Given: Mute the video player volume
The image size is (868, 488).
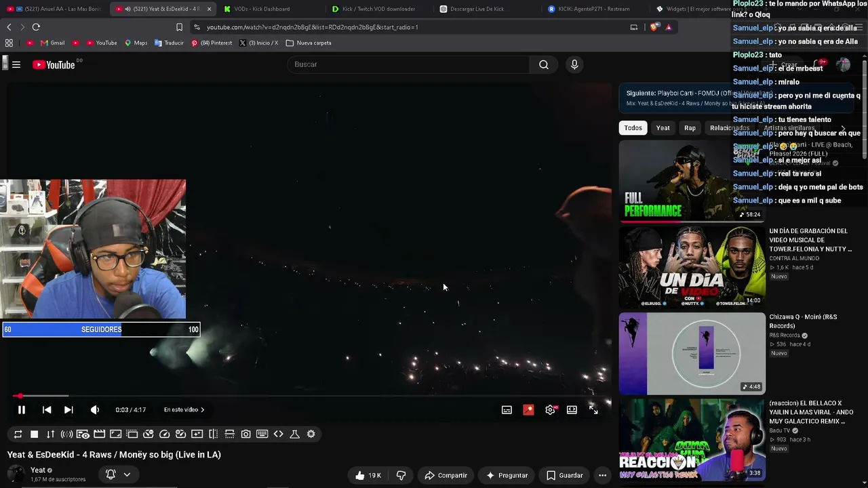Looking at the screenshot, I should (x=95, y=410).
